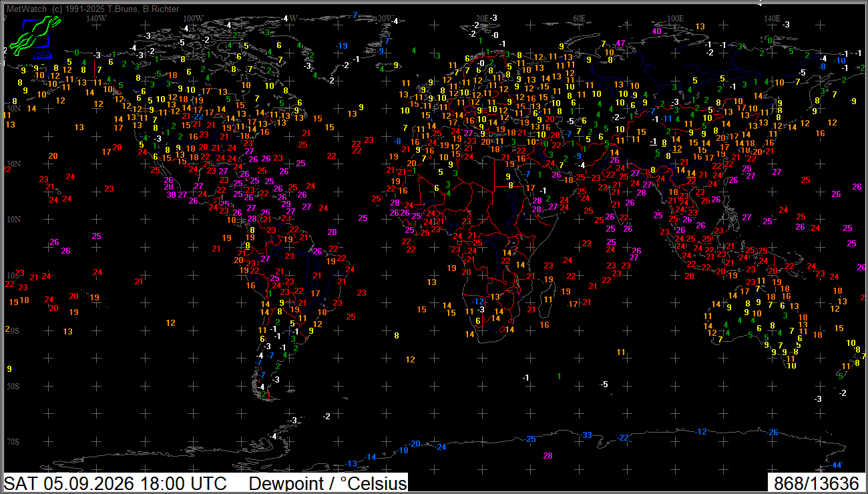Image resolution: width=868 pixels, height=494 pixels.
Task: Click the 868/13636 station counter
Action: coord(816,483)
